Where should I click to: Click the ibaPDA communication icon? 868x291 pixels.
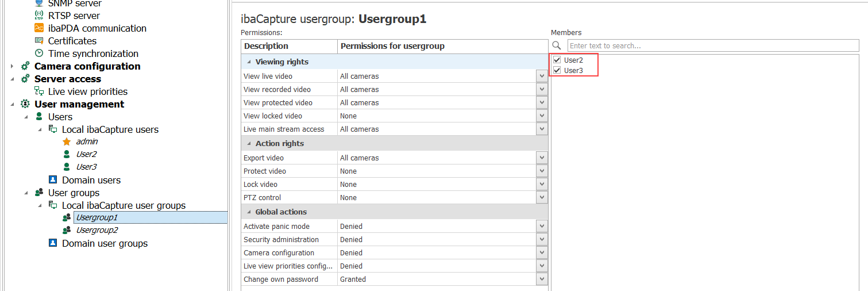tap(39, 28)
